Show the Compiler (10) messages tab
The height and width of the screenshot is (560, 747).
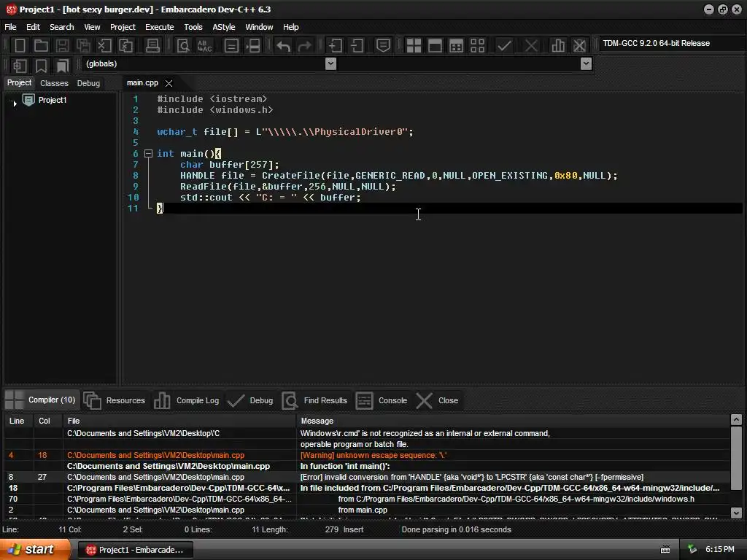tap(41, 400)
